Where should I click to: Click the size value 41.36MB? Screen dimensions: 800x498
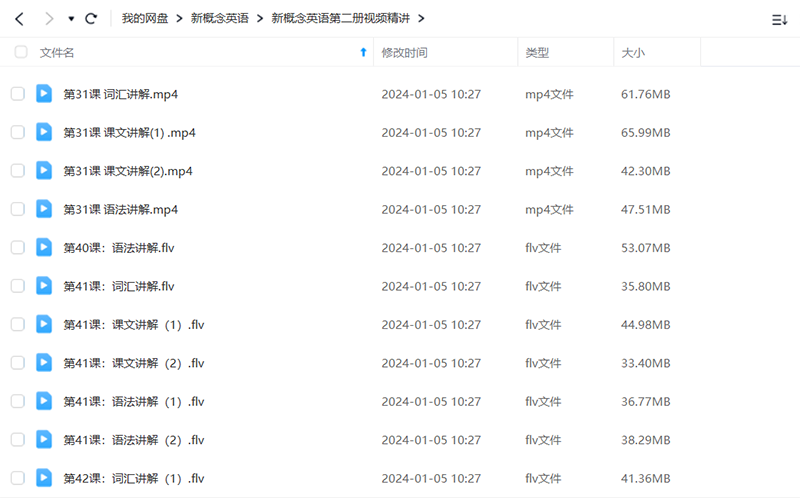tap(645, 479)
